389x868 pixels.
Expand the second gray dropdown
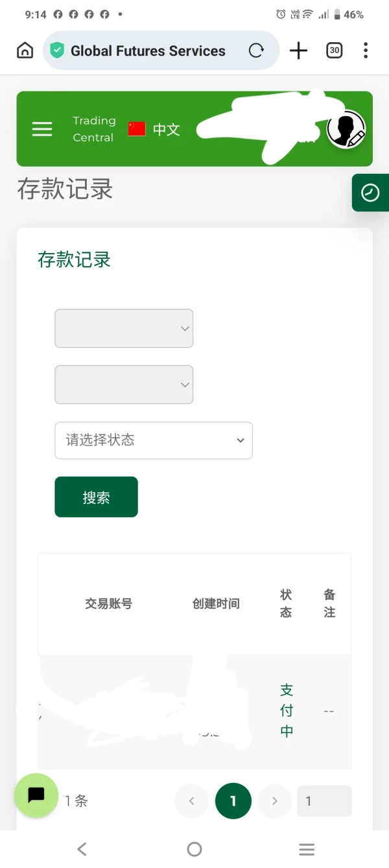click(x=124, y=385)
